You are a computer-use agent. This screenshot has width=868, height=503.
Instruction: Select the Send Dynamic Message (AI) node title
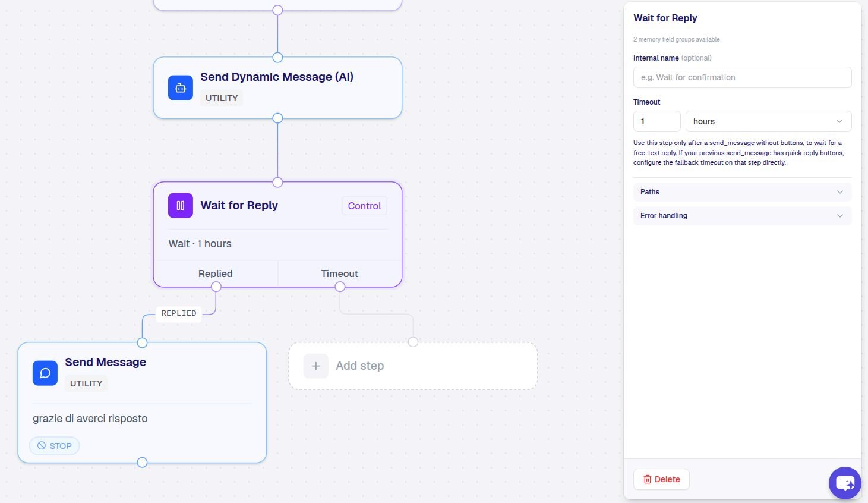click(277, 77)
